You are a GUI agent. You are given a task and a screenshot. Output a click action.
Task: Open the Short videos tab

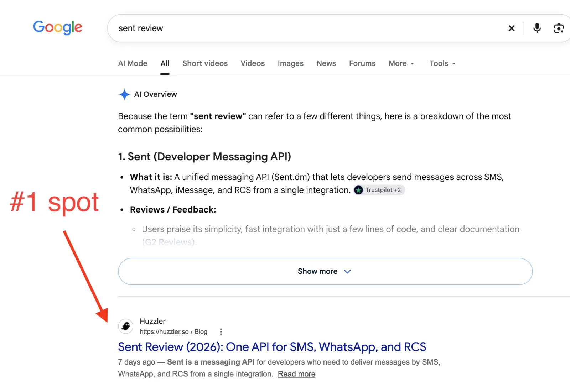click(x=205, y=63)
